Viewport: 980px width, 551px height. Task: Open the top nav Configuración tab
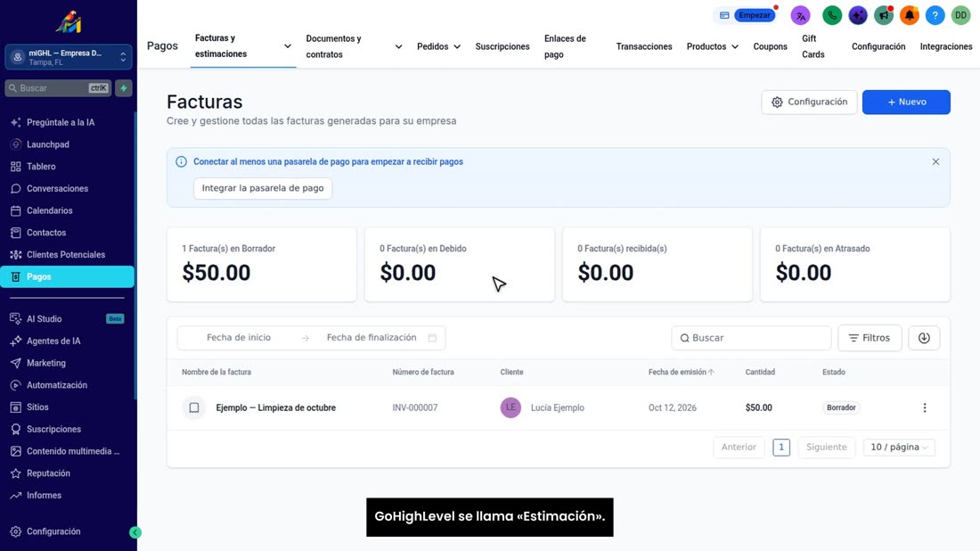[878, 46]
